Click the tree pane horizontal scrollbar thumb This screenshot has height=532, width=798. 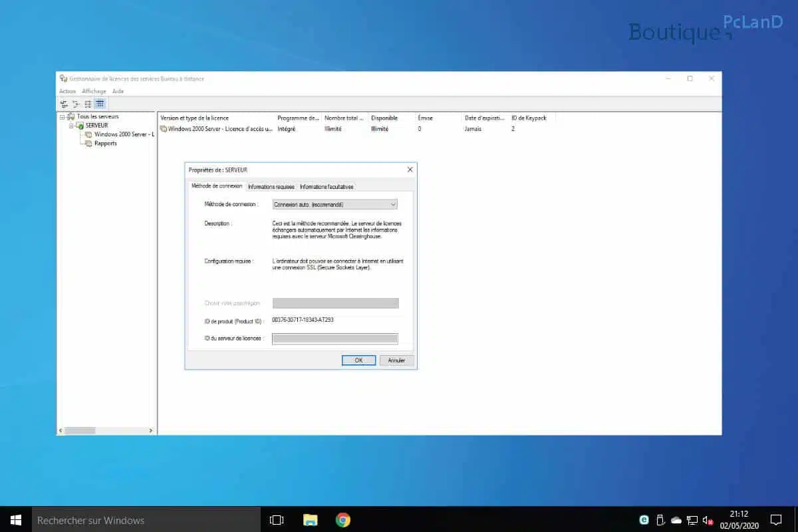point(80,431)
